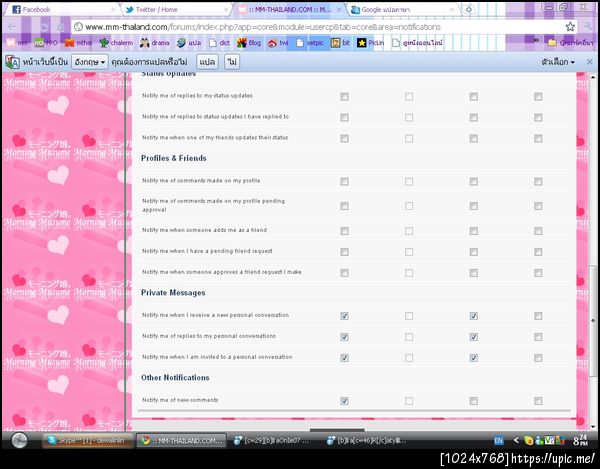The image size is (600, 469).
Task: Uncheck first box for new personal conversation
Action: click(344, 316)
